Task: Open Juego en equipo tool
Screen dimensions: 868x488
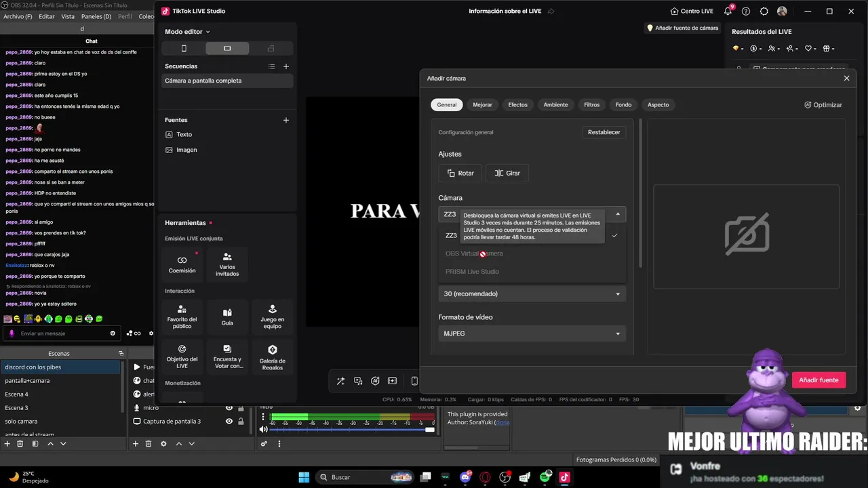Action: [273, 317]
